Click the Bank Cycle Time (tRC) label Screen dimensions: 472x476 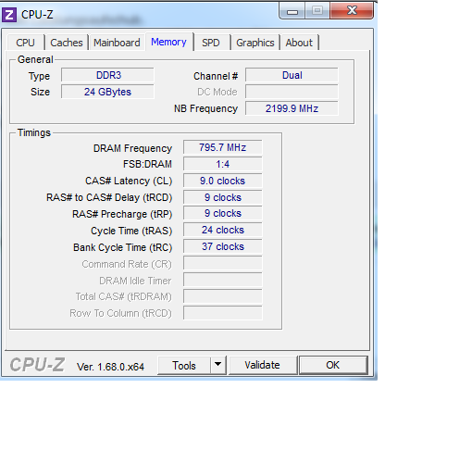tap(122, 247)
